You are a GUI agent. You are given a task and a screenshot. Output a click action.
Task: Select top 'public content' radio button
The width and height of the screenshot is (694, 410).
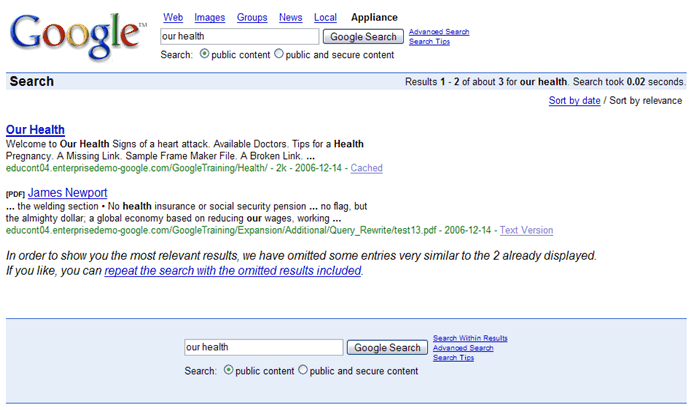tap(205, 54)
